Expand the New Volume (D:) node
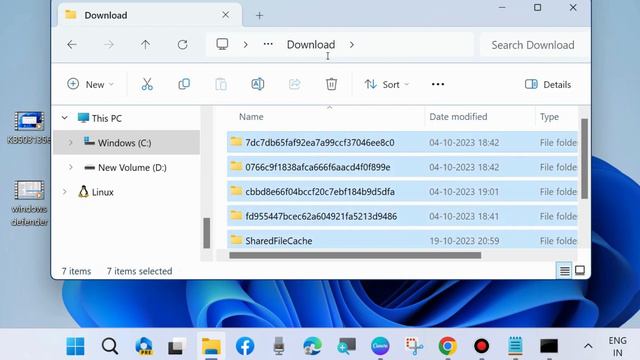Viewport: 640px width, 360px height. point(71,167)
